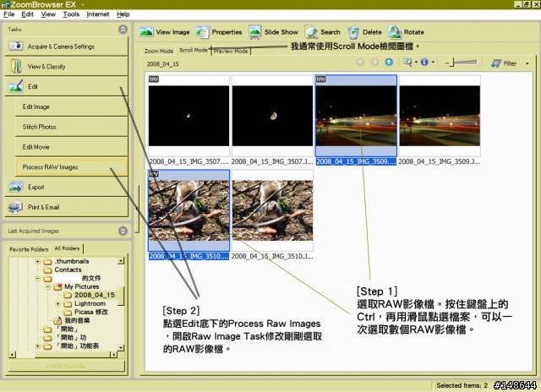Switch to Scroll Mode tab
Image resolution: width=541 pixels, height=392 pixels.
click(x=194, y=51)
